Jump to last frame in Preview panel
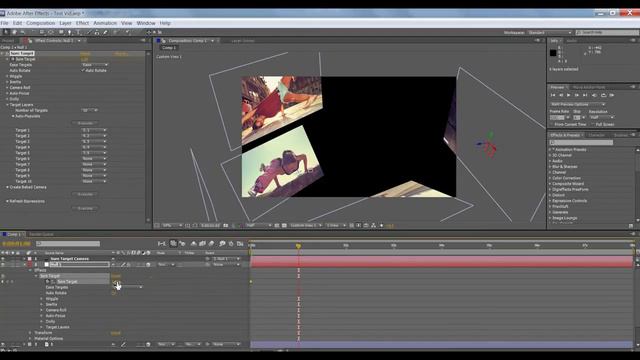 [585, 95]
